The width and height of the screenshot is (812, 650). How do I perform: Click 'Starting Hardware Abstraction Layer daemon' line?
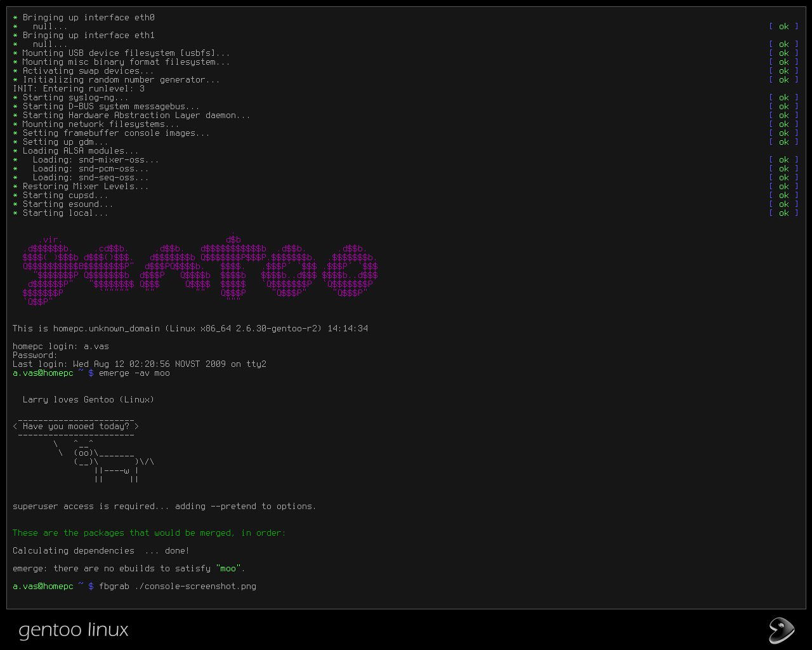tap(132, 116)
